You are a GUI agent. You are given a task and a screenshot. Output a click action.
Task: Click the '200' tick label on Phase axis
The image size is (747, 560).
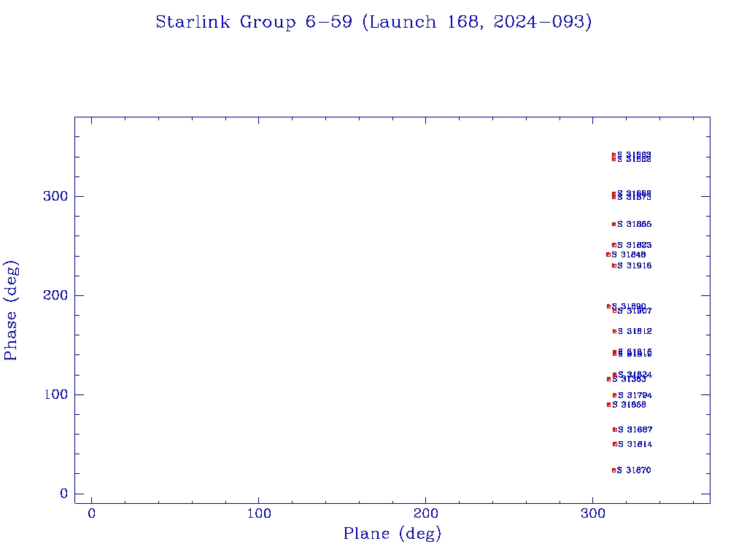click(55, 295)
